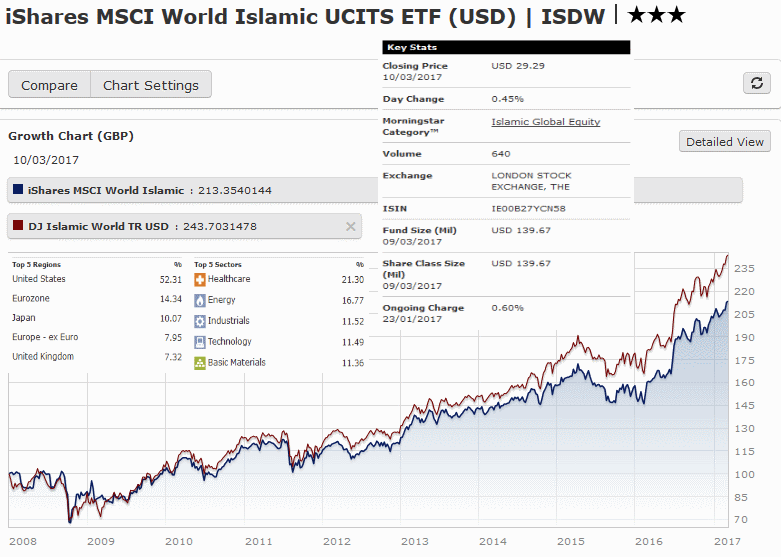Click the Ongoing Charge value 0.60%

[508, 308]
